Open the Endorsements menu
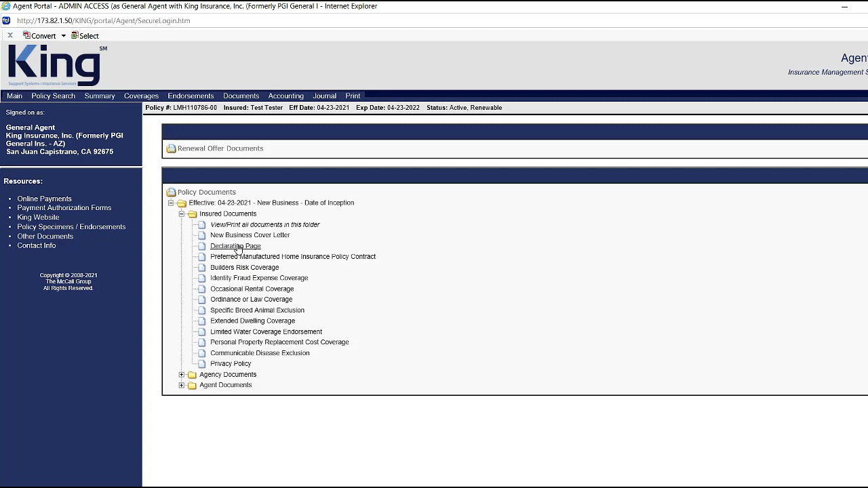This screenshot has width=868, height=488. click(x=191, y=96)
